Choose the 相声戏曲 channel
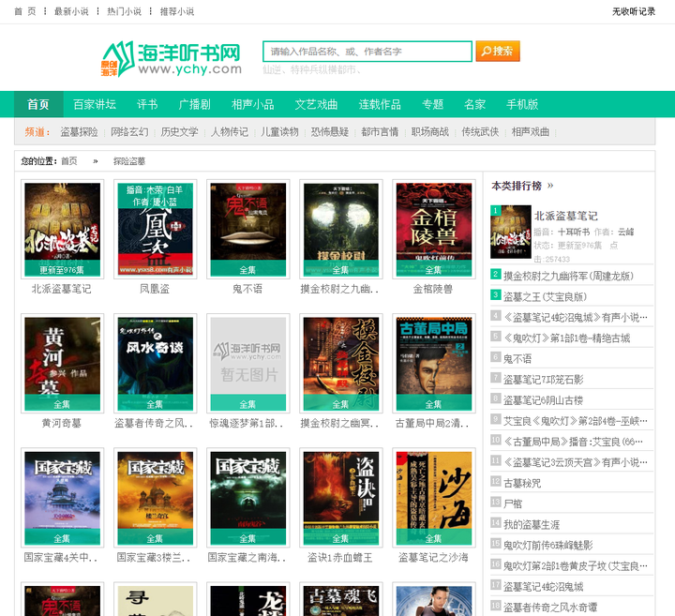This screenshot has height=616, width=675. tap(531, 131)
